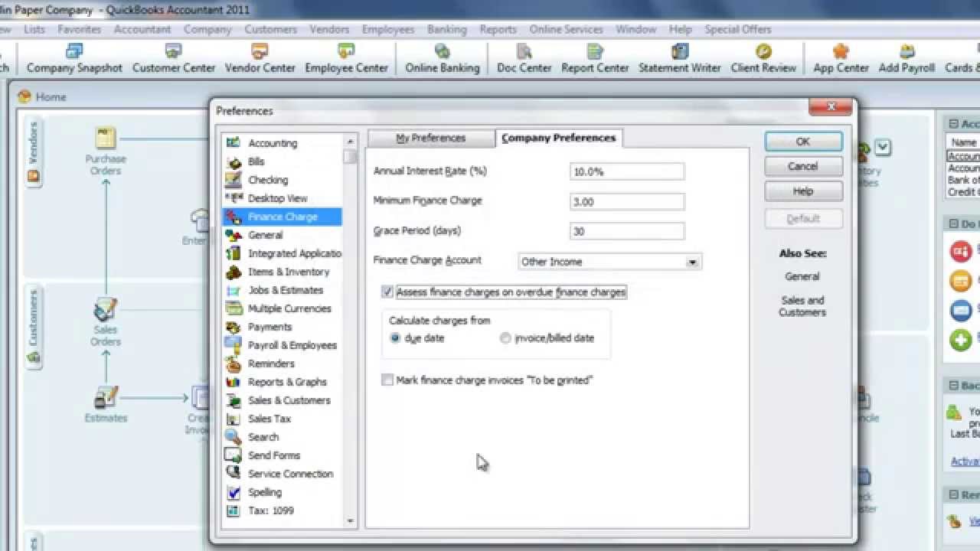Click OK in the Preferences dialog
980x551 pixels.
click(803, 142)
